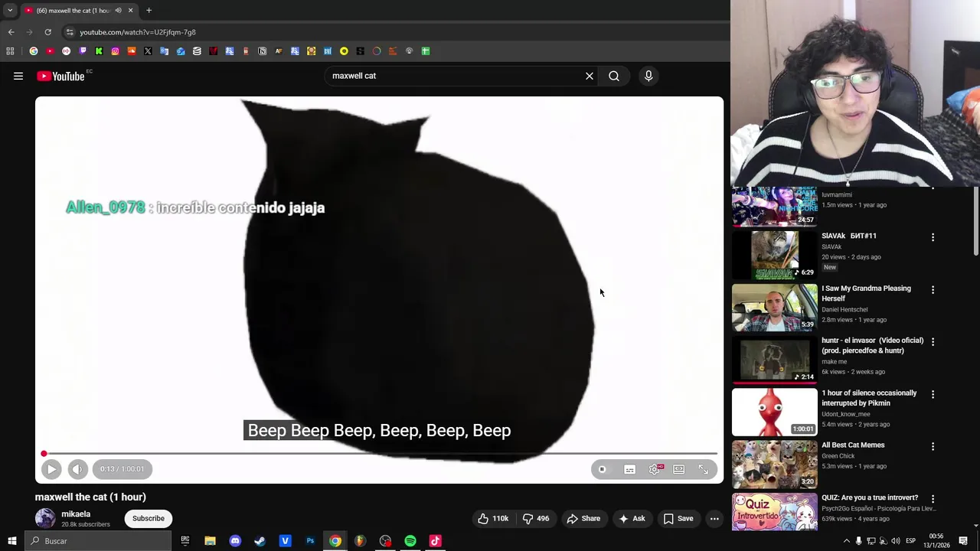Viewport: 980px width, 551px height.
Task: Clear the search text with the X
Action: [x=590, y=76]
